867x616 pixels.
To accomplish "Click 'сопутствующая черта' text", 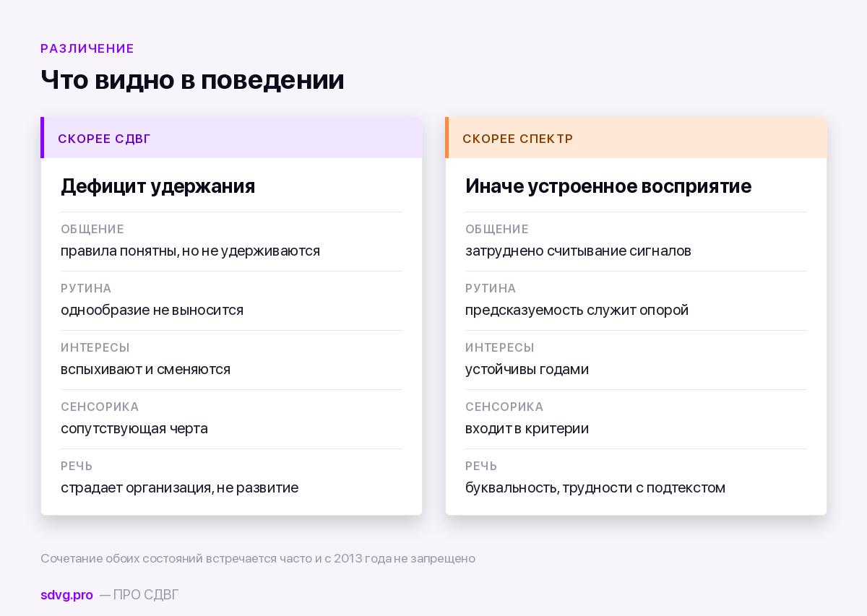I will coord(134,429).
